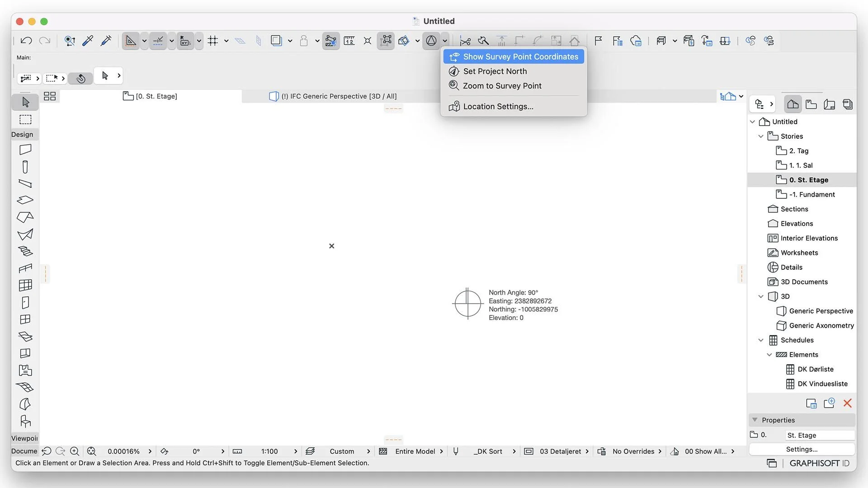Click the Inject Parameters syringe icon
The height and width of the screenshot is (488, 868).
pyautogui.click(x=106, y=41)
